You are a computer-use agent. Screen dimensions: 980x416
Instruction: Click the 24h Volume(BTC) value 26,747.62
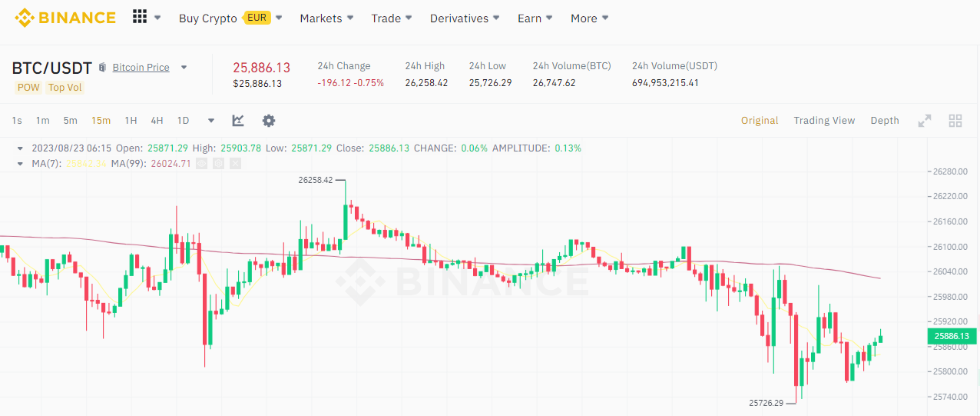pyautogui.click(x=554, y=83)
